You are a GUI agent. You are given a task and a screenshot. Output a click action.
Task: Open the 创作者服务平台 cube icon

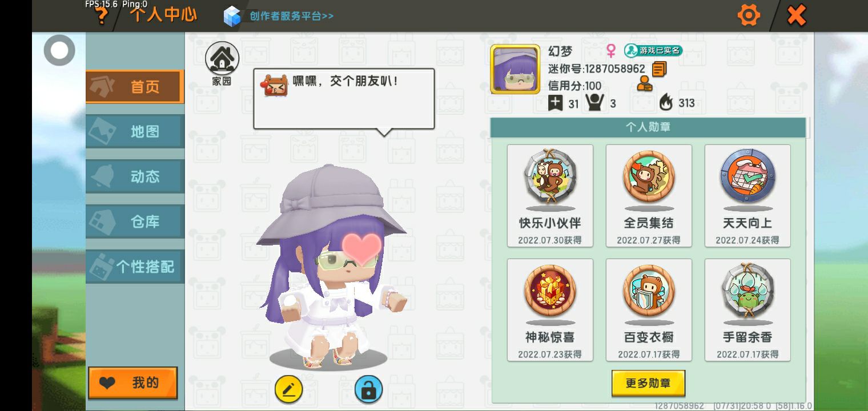232,16
